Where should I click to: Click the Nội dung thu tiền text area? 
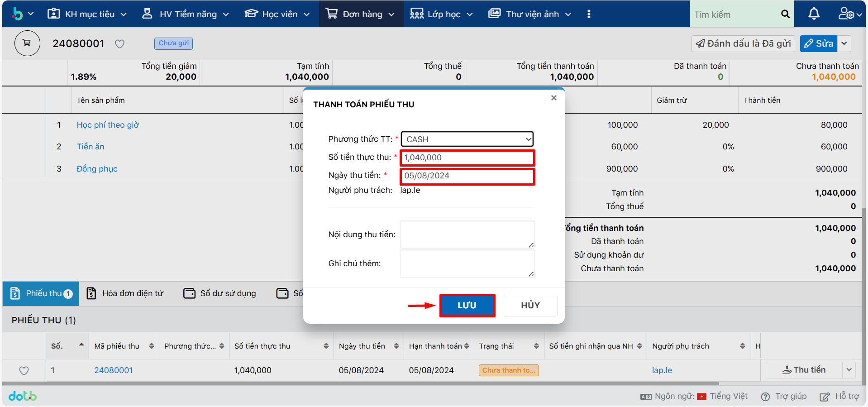click(467, 235)
